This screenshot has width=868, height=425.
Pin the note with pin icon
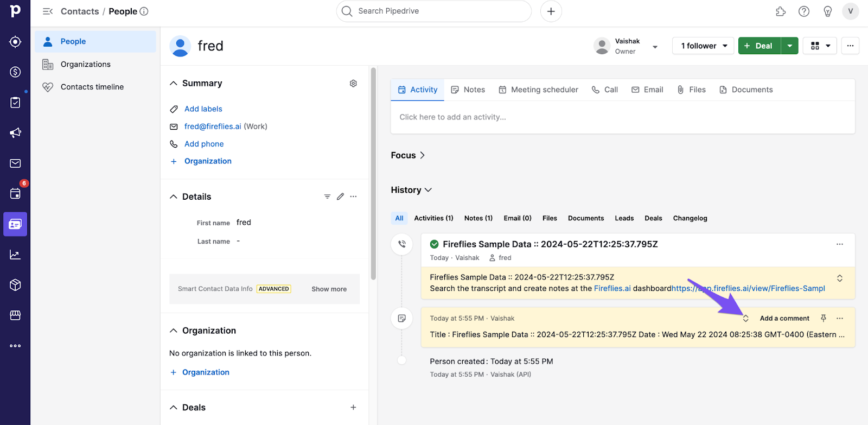coord(824,319)
